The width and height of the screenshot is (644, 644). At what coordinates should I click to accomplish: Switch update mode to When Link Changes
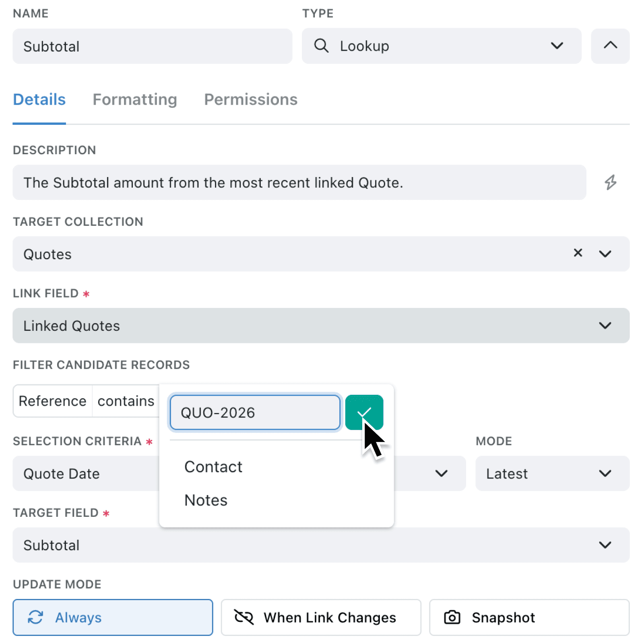(x=321, y=617)
